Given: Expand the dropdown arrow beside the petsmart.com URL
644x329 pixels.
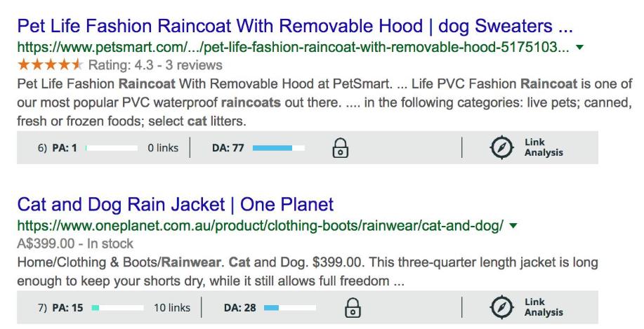Looking at the screenshot, I should point(579,48).
